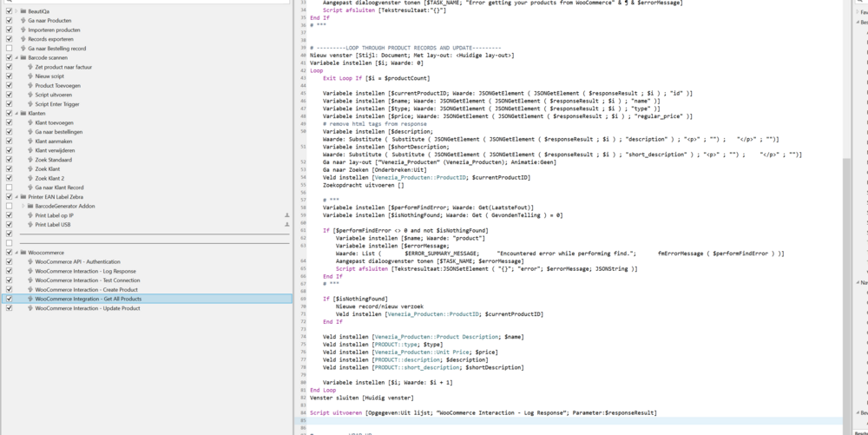Tick the BarcodeGenerator Addon checkbox
The image size is (868, 435).
click(10, 206)
